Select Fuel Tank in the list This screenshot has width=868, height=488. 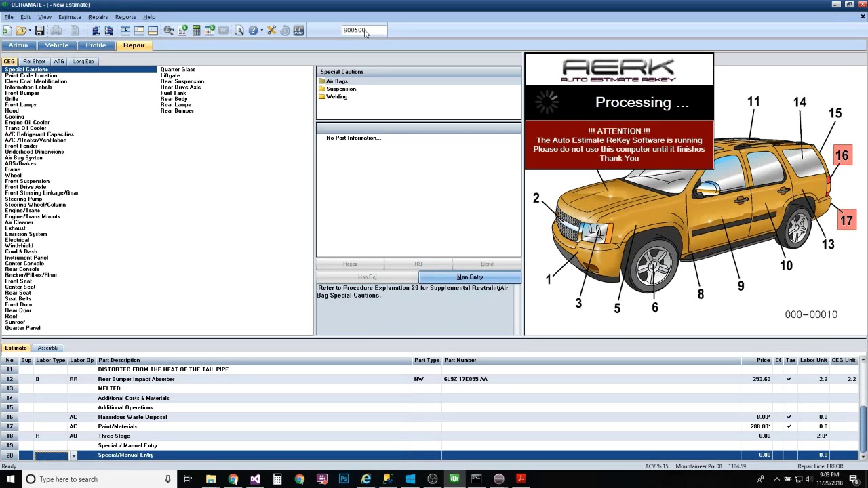[173, 94]
